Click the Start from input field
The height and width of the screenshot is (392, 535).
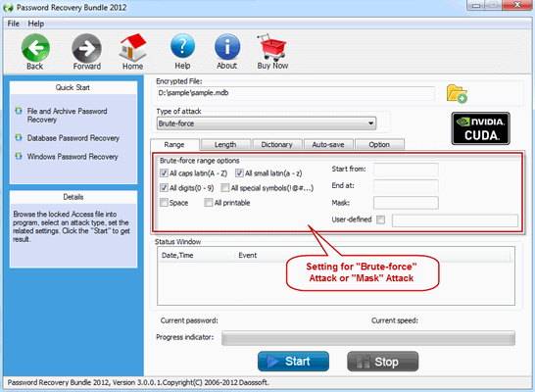[x=406, y=170]
